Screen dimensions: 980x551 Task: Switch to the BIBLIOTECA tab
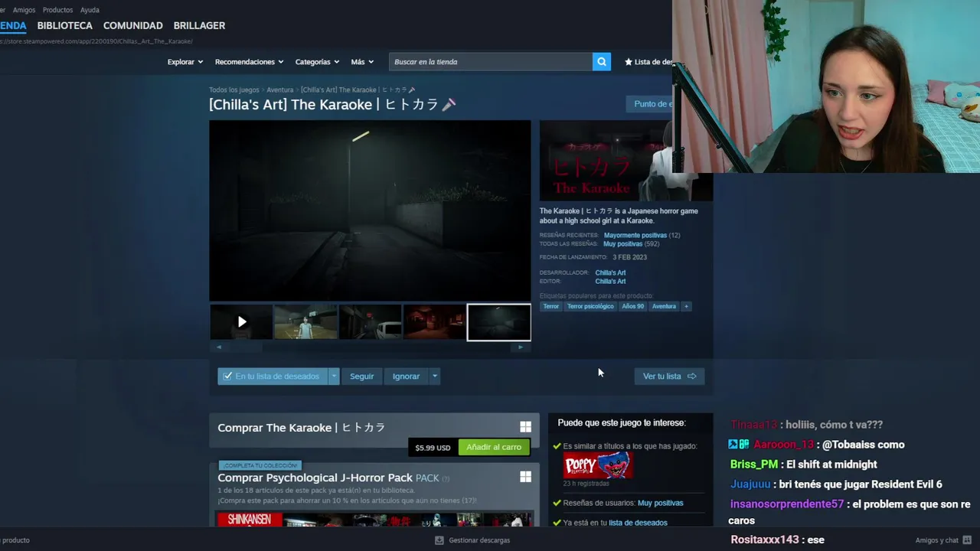(x=64, y=25)
